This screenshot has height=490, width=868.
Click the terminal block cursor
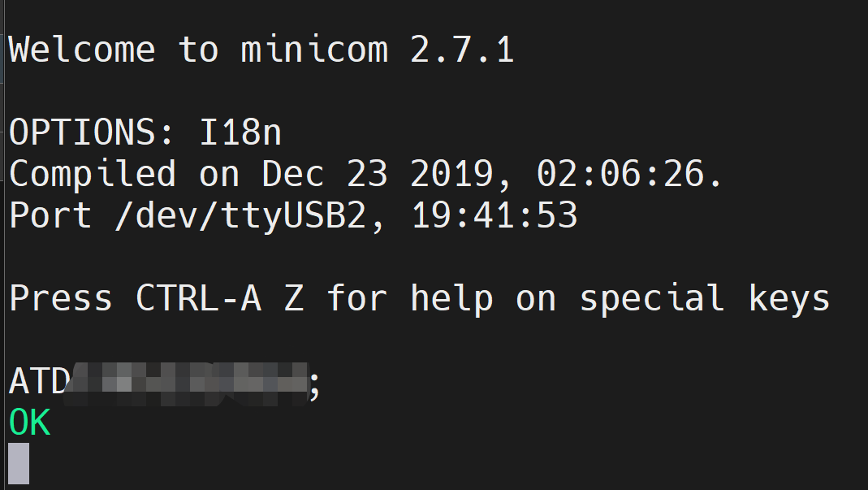(x=19, y=463)
